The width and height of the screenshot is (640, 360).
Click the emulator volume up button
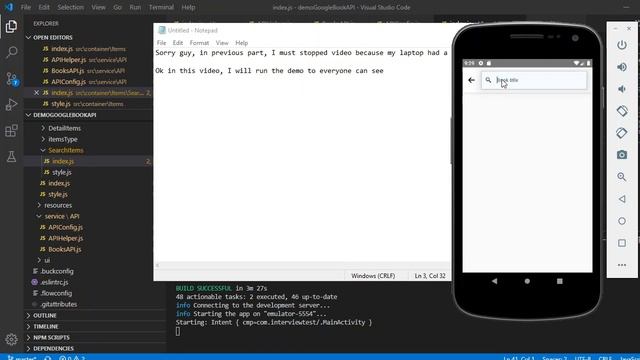click(x=622, y=67)
